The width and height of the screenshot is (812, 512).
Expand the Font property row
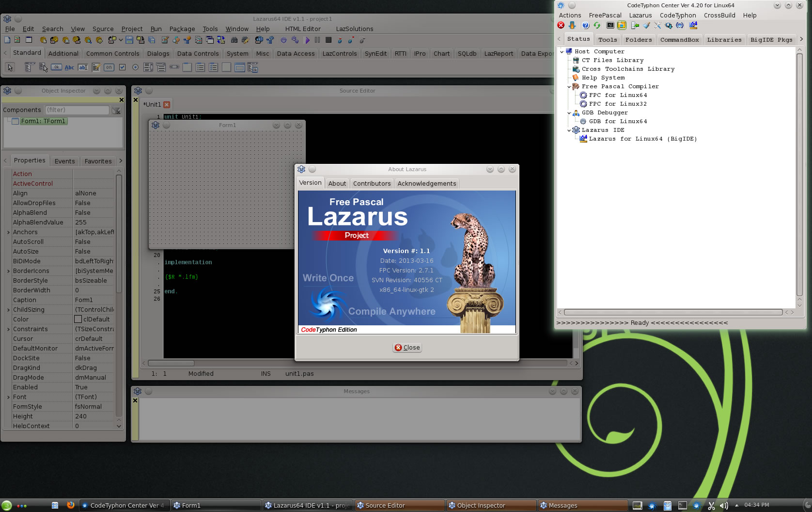[8, 397]
